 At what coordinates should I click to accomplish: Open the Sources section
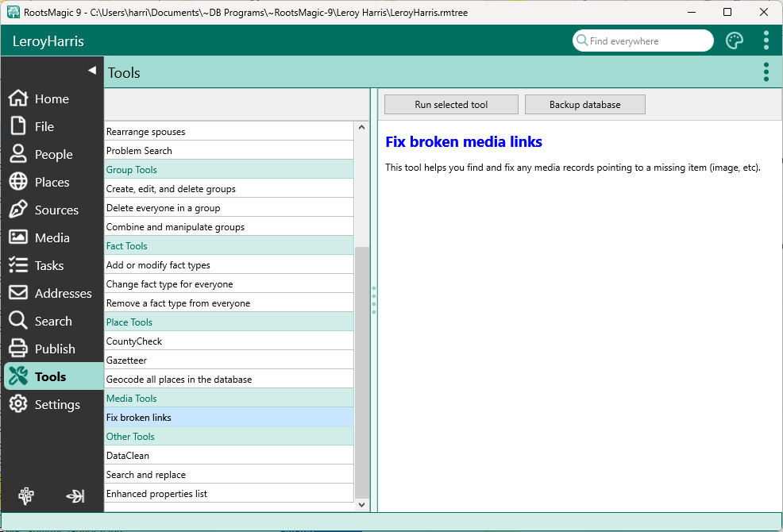pos(56,210)
